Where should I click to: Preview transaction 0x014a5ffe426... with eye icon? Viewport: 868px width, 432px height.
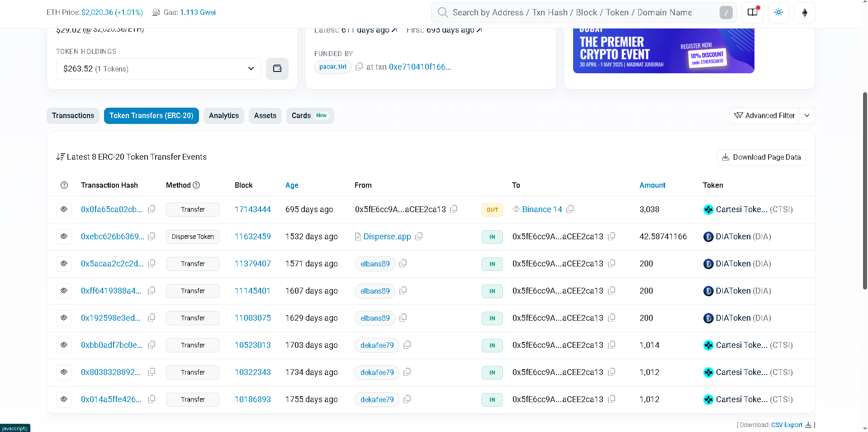[x=64, y=399]
